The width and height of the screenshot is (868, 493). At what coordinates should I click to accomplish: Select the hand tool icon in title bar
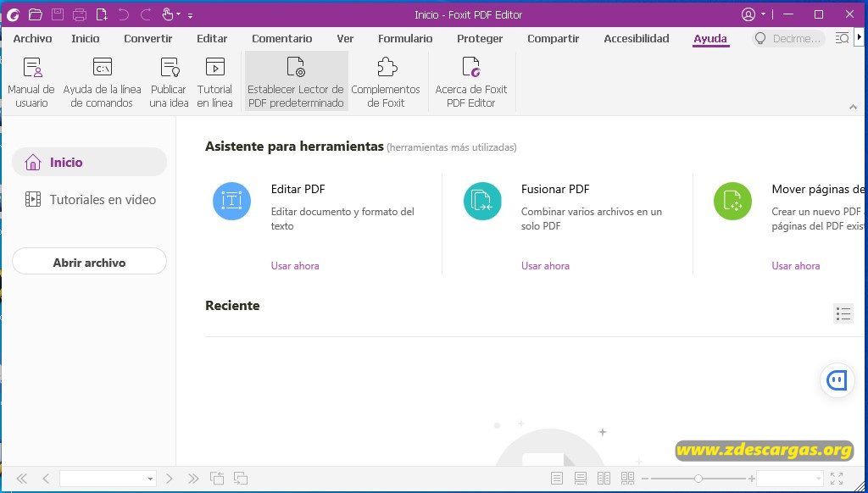168,14
